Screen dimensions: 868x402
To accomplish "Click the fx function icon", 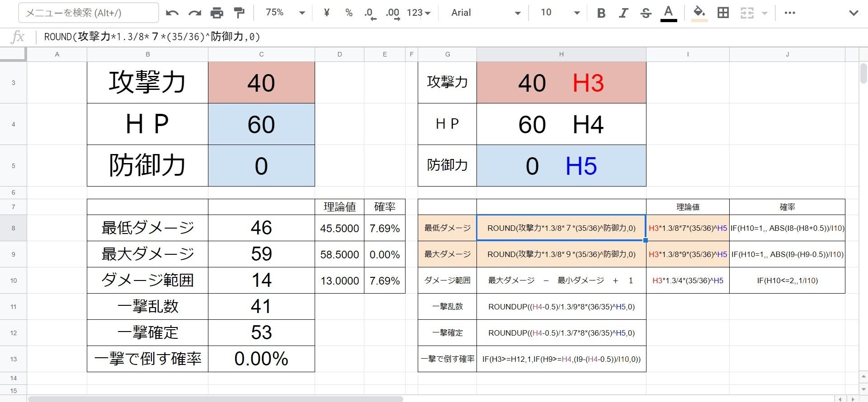I will 17,37.
